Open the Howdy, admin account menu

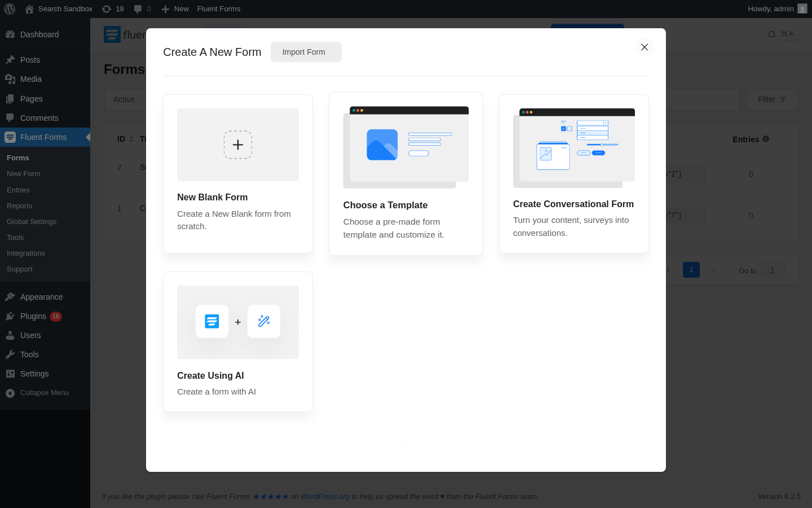778,9
